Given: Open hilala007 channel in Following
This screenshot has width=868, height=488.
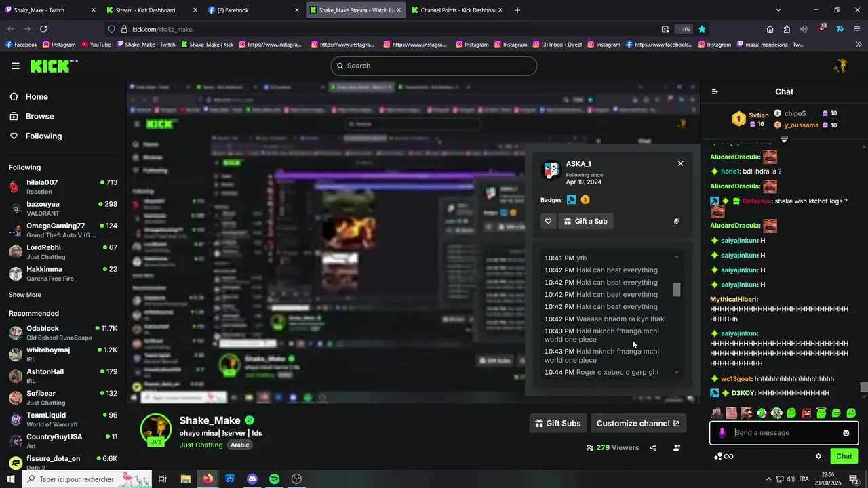Looking at the screenshot, I should point(63,186).
